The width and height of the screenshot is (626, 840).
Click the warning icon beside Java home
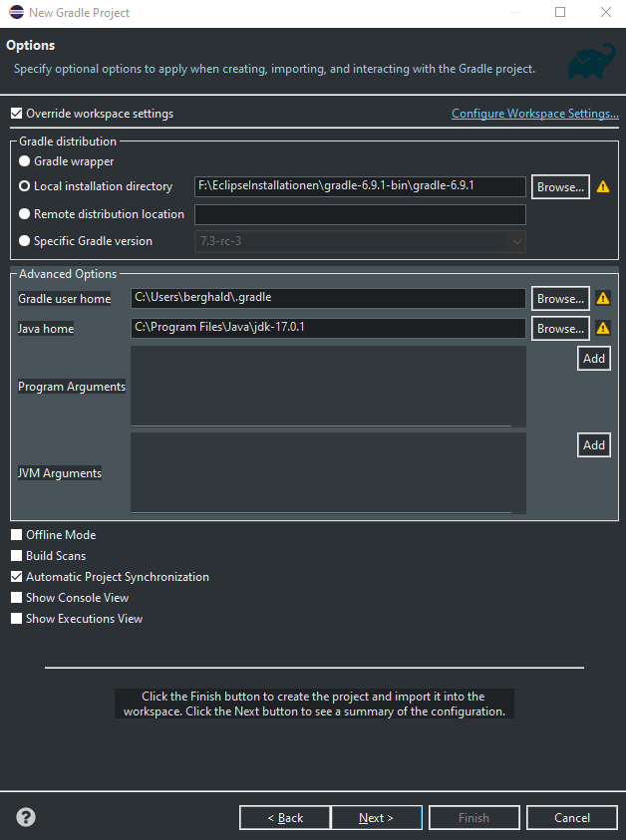point(603,328)
